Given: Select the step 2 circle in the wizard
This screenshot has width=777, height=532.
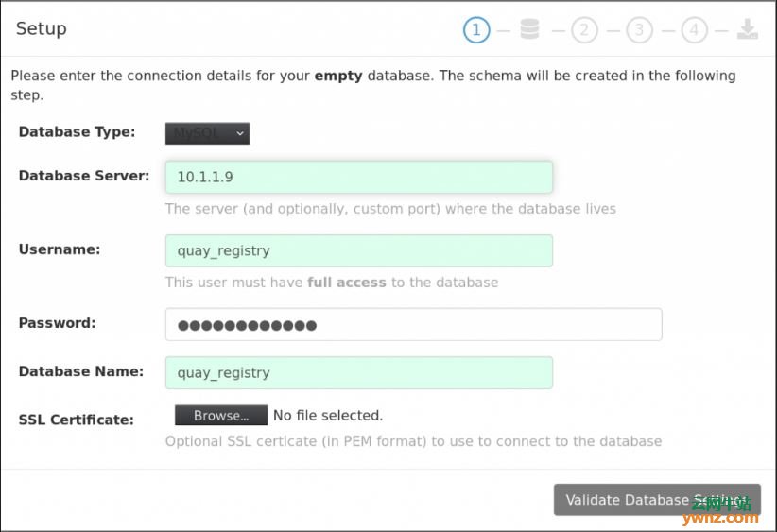Looking at the screenshot, I should click(584, 30).
